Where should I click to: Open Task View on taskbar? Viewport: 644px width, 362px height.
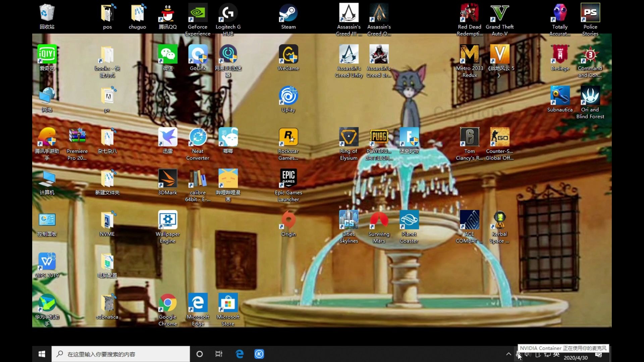tap(219, 354)
